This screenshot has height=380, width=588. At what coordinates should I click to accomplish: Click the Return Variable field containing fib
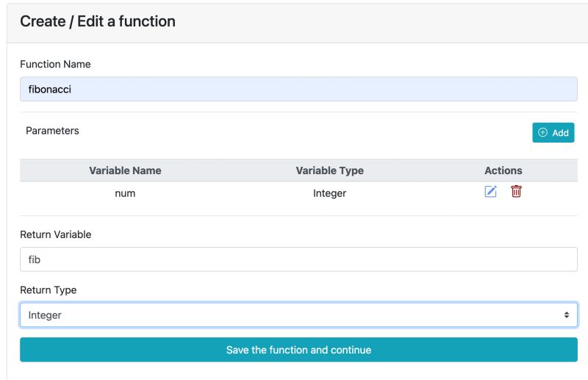point(298,259)
